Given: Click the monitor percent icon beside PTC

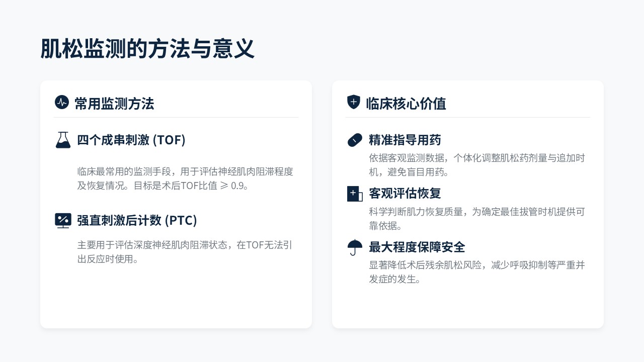Looking at the screenshot, I should [x=63, y=220].
